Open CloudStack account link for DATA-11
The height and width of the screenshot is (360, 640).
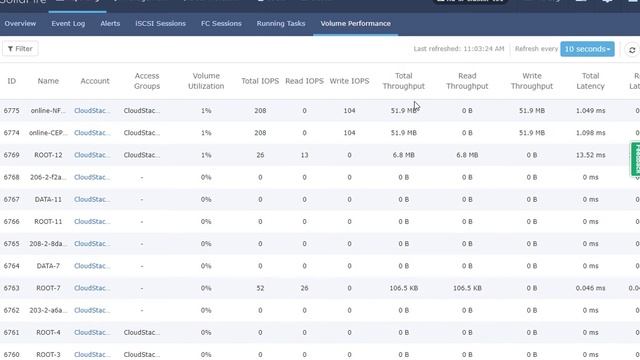(x=92, y=199)
